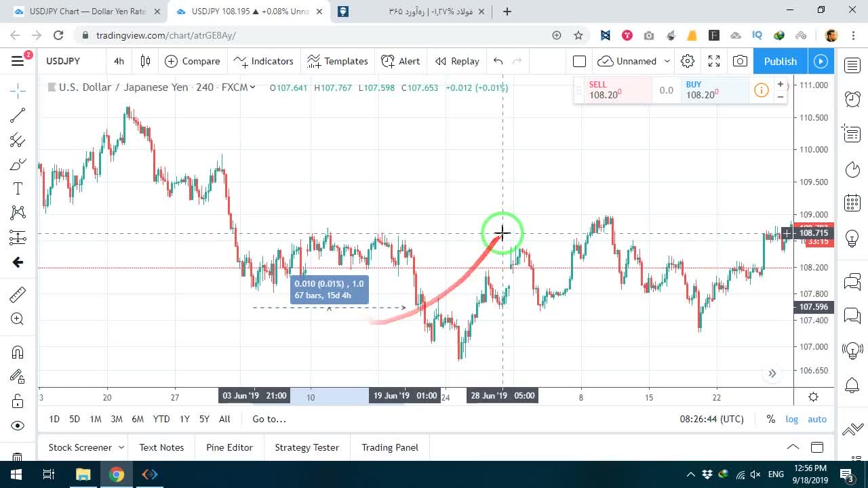
Task: Open File Explorer from the taskbar
Action: pos(83,474)
